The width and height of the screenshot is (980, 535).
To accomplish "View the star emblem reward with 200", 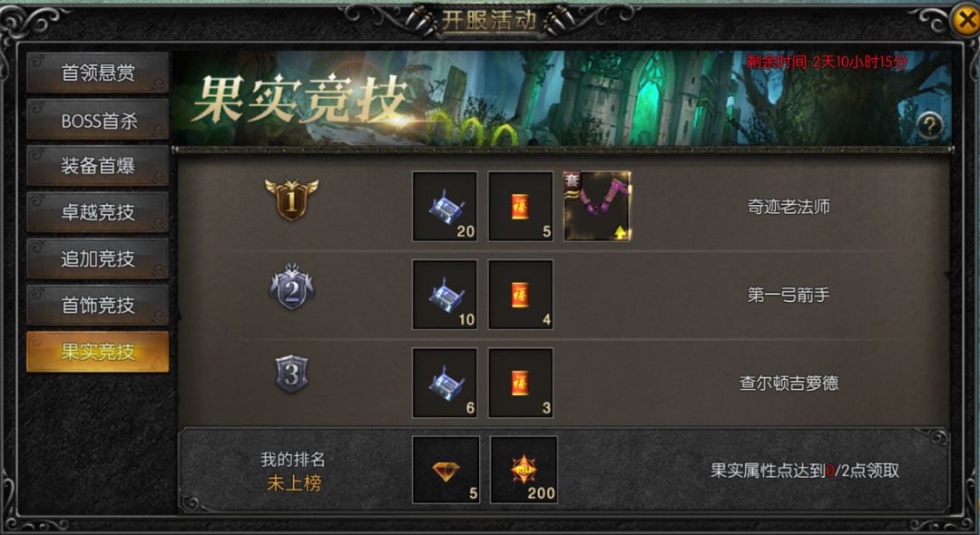I will [x=524, y=470].
